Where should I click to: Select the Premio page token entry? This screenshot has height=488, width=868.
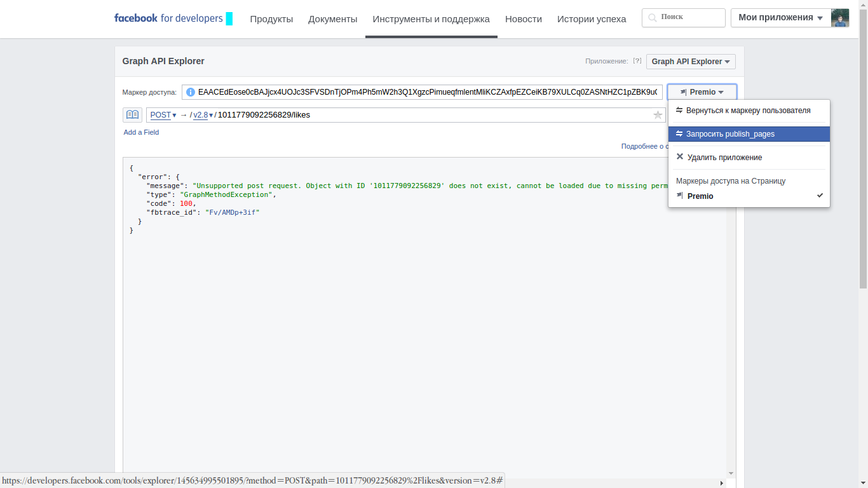pos(749,196)
